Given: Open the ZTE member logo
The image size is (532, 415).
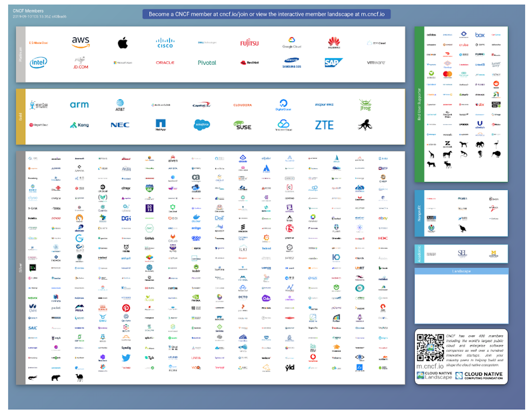Looking at the screenshot, I should [324, 125].
